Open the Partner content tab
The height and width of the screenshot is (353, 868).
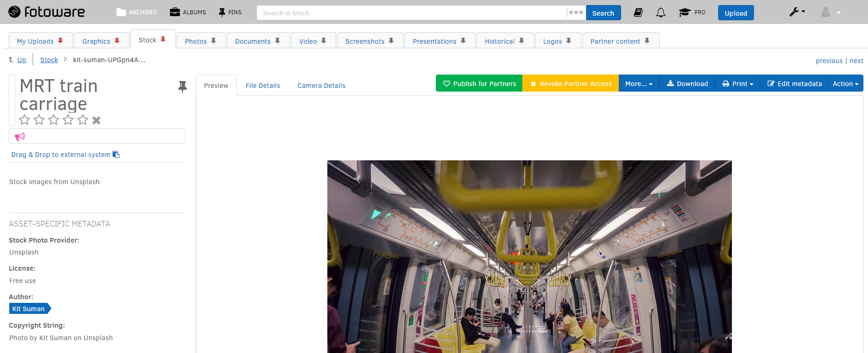tap(615, 41)
